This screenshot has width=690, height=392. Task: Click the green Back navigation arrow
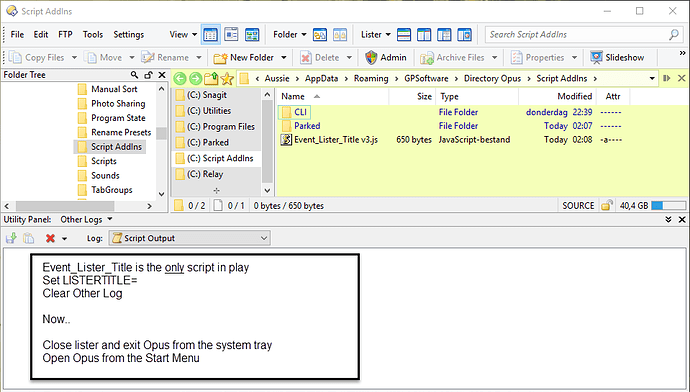click(x=180, y=79)
